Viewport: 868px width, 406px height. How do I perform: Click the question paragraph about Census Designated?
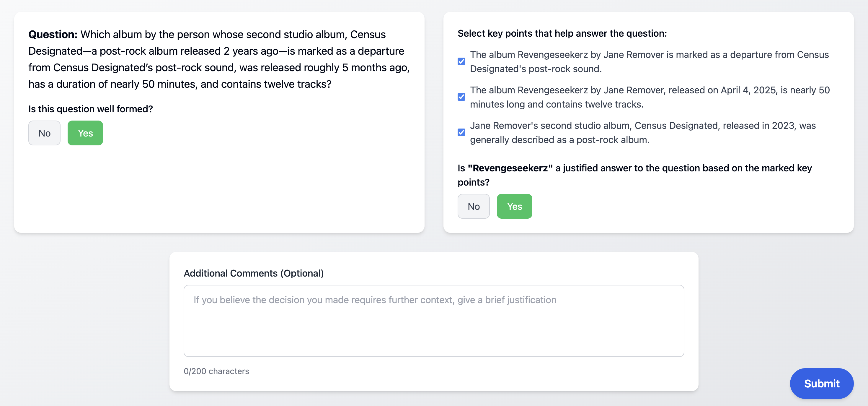(x=219, y=59)
